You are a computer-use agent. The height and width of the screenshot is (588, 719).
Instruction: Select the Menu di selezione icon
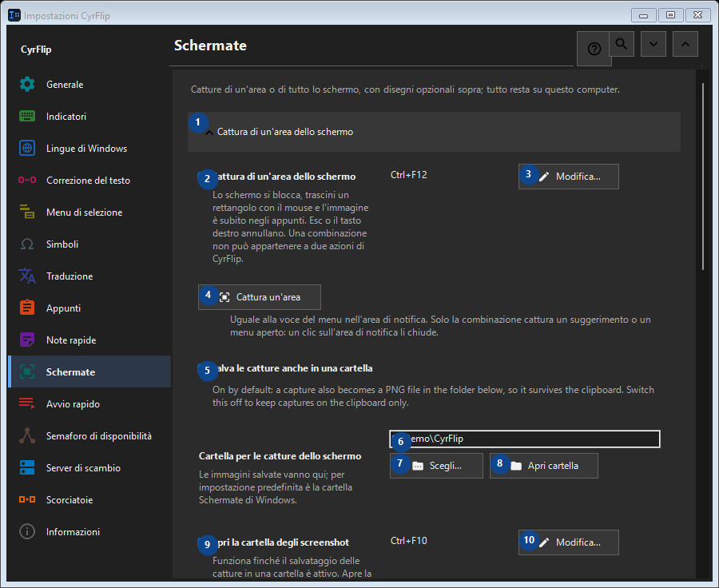(27, 212)
